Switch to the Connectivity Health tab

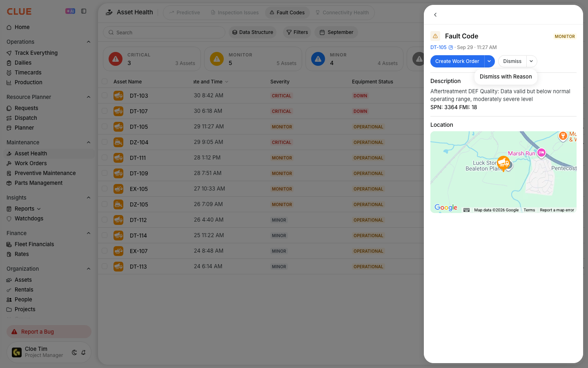(342, 13)
